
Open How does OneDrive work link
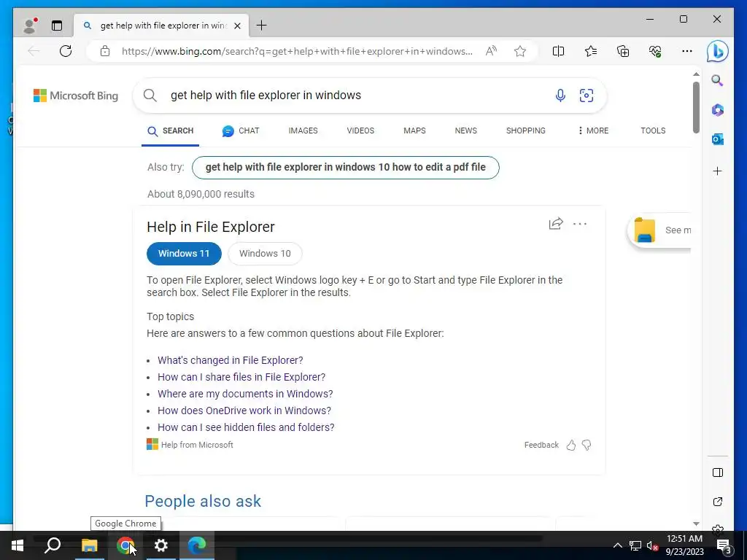[244, 411]
